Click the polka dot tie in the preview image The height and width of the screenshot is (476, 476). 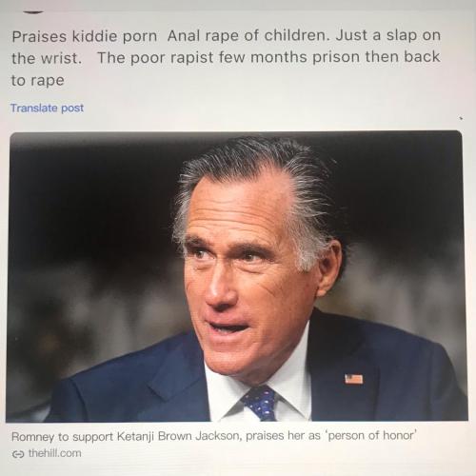(260, 403)
